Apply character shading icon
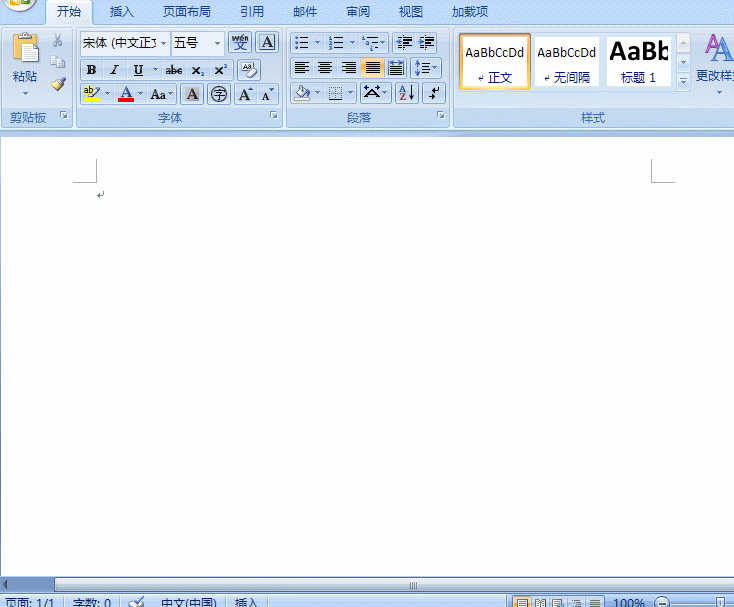 (x=192, y=94)
